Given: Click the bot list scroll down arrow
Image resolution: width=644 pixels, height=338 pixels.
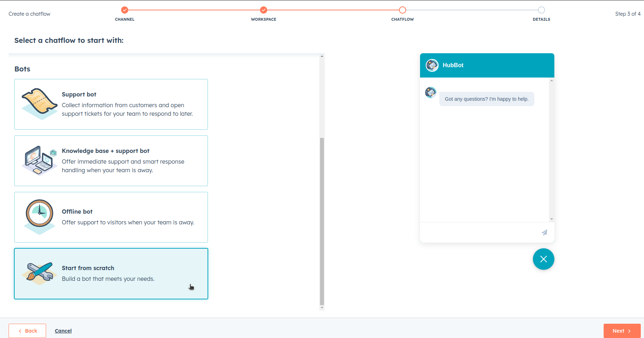Looking at the screenshot, I should (322, 308).
